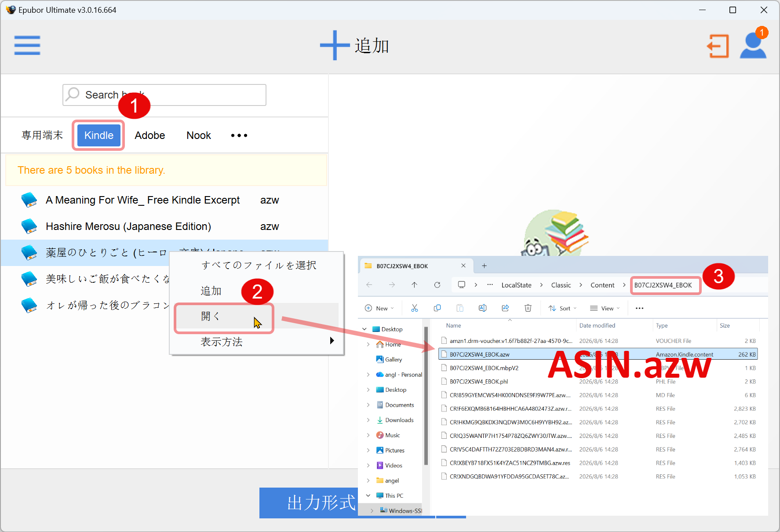Viewport: 780px width, 532px height.
Task: Select file B07CJ2XSW4_EBOK.azw
Action: (598, 354)
